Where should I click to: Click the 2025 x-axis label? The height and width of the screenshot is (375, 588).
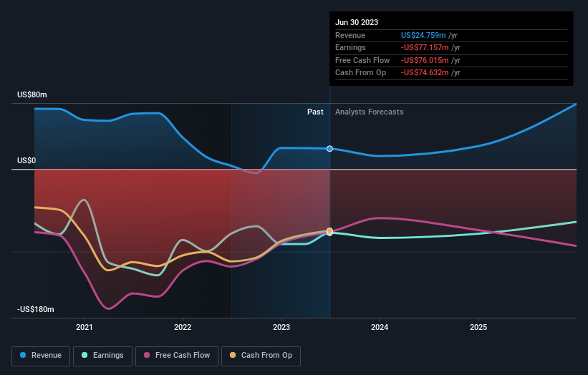click(x=478, y=327)
